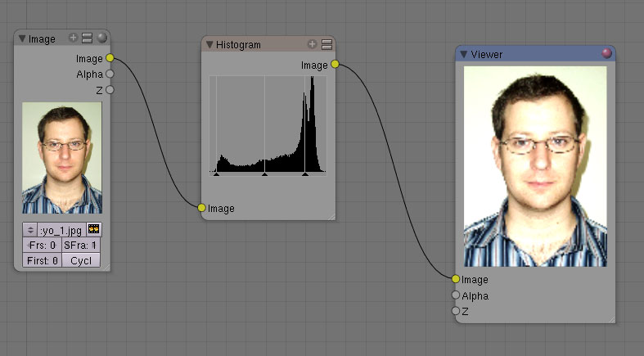
Task: Click the Frs: 0 frames field
Action: [x=42, y=246]
